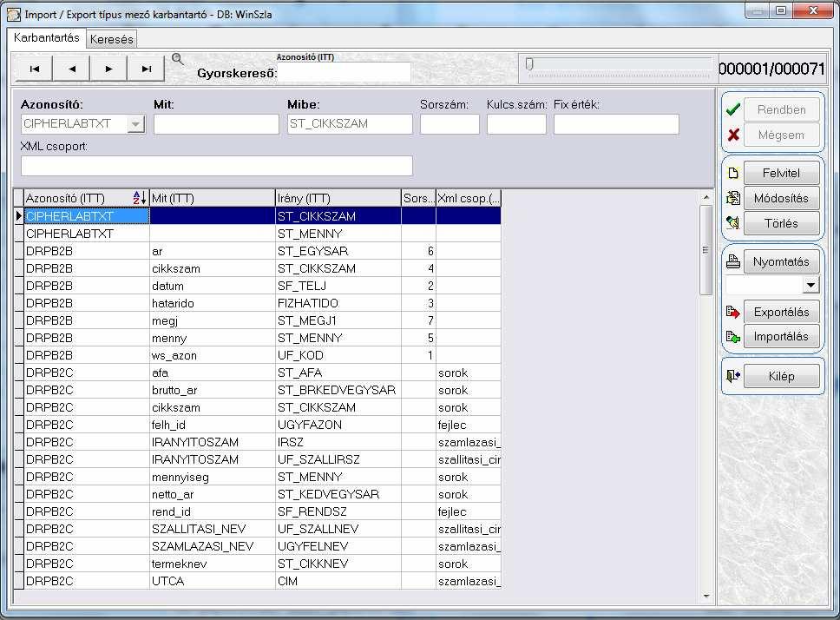Image resolution: width=840 pixels, height=620 pixels.
Task: Click the Rendben button
Action: [x=782, y=110]
